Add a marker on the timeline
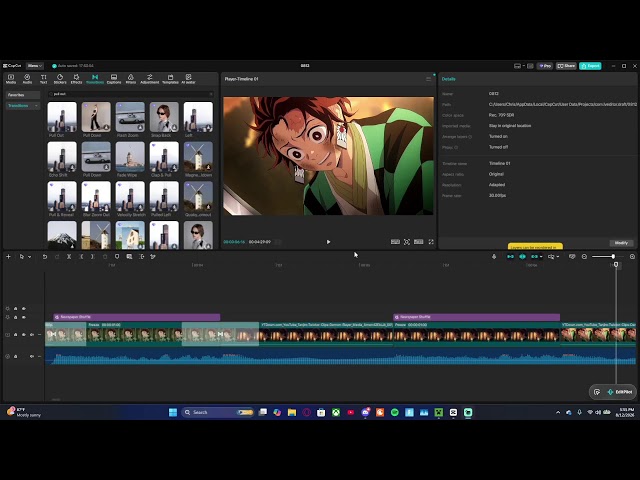This screenshot has width=640, height=480. pos(117,256)
